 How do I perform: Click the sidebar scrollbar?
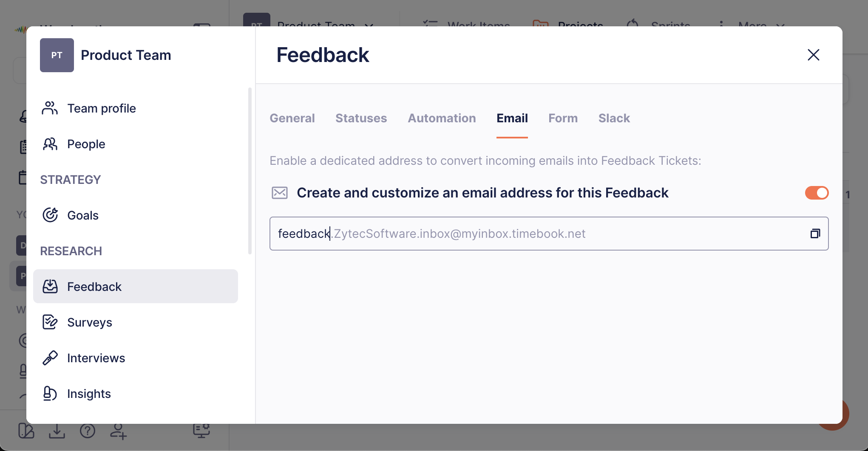(250, 171)
